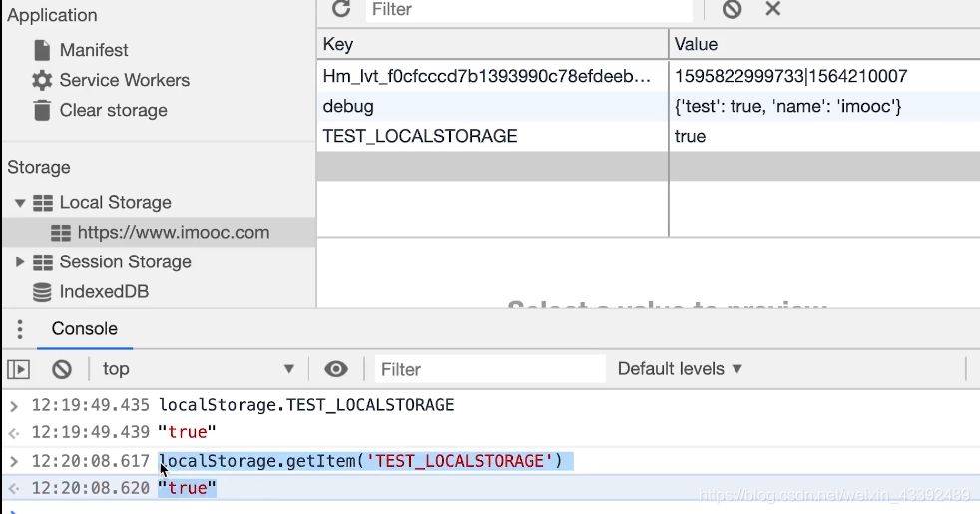Refresh the storage table
980x514 pixels.
[341, 9]
